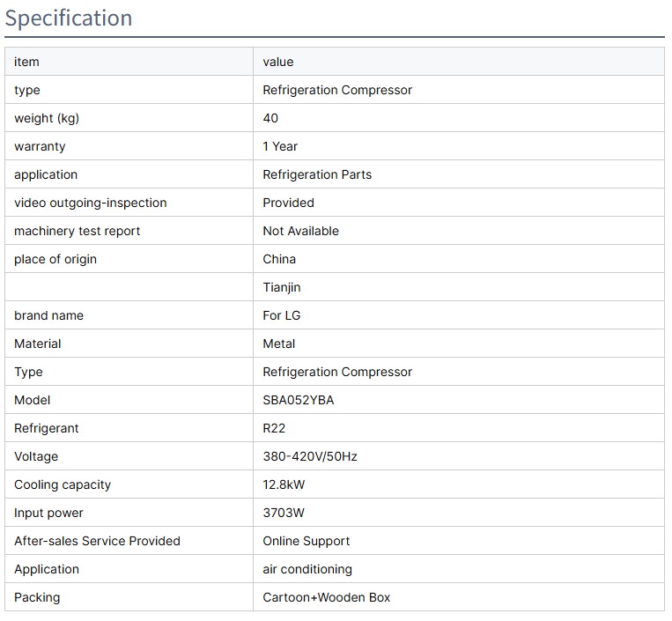Click the '1 Year' warranty value
The width and height of the screenshot is (672, 621).
point(280,146)
